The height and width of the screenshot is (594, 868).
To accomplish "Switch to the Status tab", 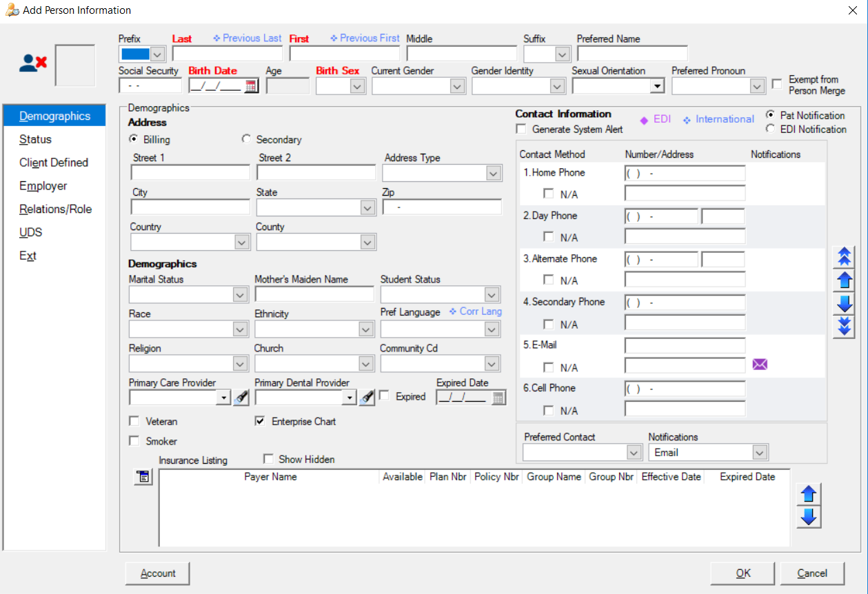I will 35,139.
